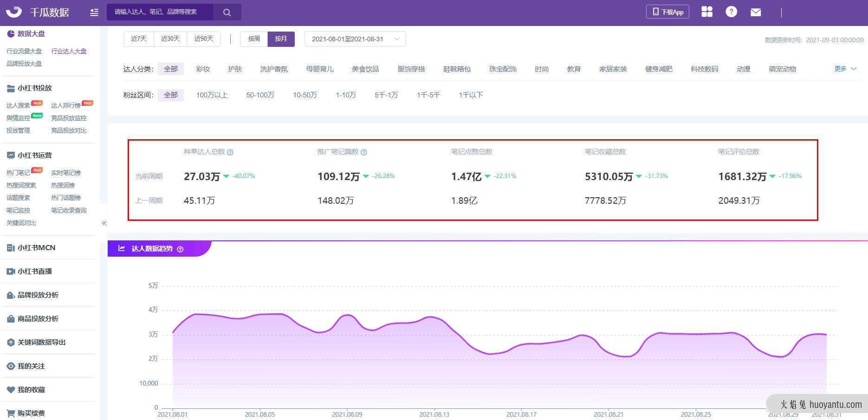Open 实时笔记榜 link

click(x=66, y=173)
